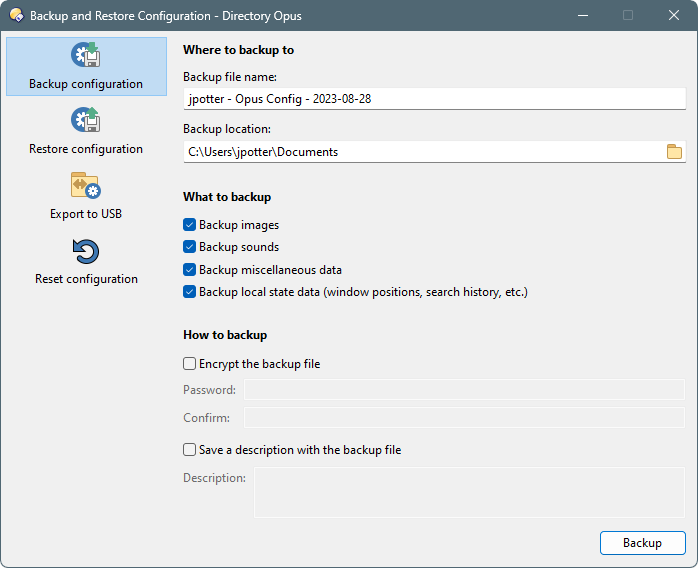Click the Directory Opus title bar icon
This screenshot has height=568, width=698.
[16, 15]
